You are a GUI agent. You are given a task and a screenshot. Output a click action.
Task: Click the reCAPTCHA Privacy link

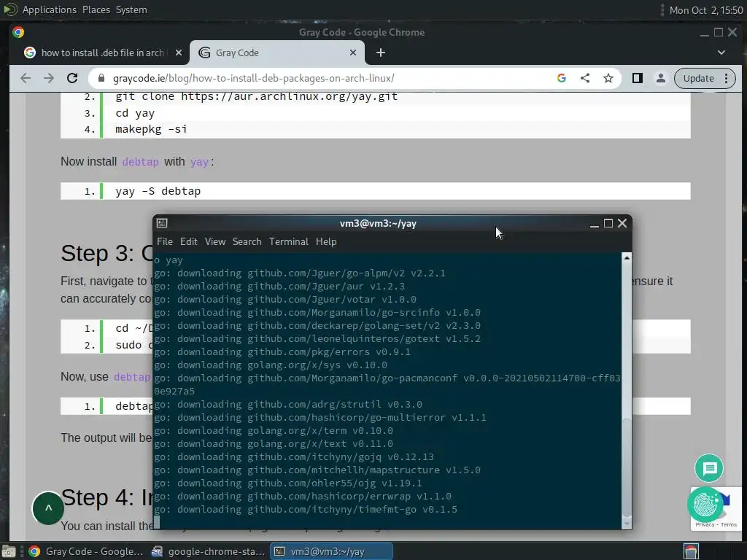click(705, 524)
